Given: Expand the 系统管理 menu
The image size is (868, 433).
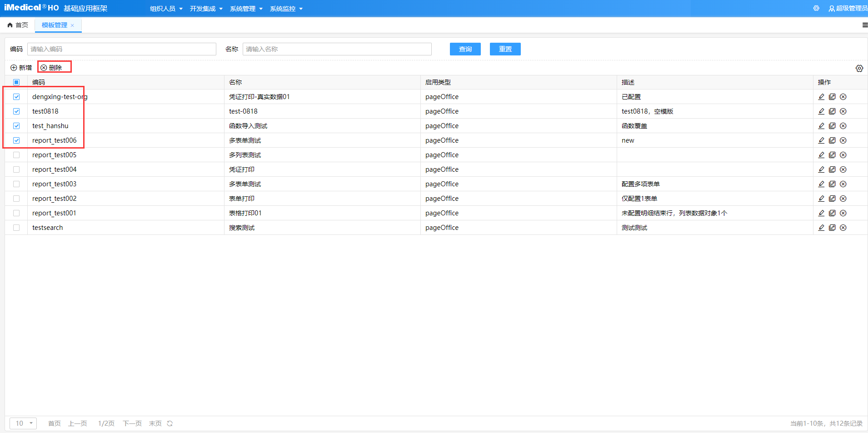Looking at the screenshot, I should [x=246, y=9].
